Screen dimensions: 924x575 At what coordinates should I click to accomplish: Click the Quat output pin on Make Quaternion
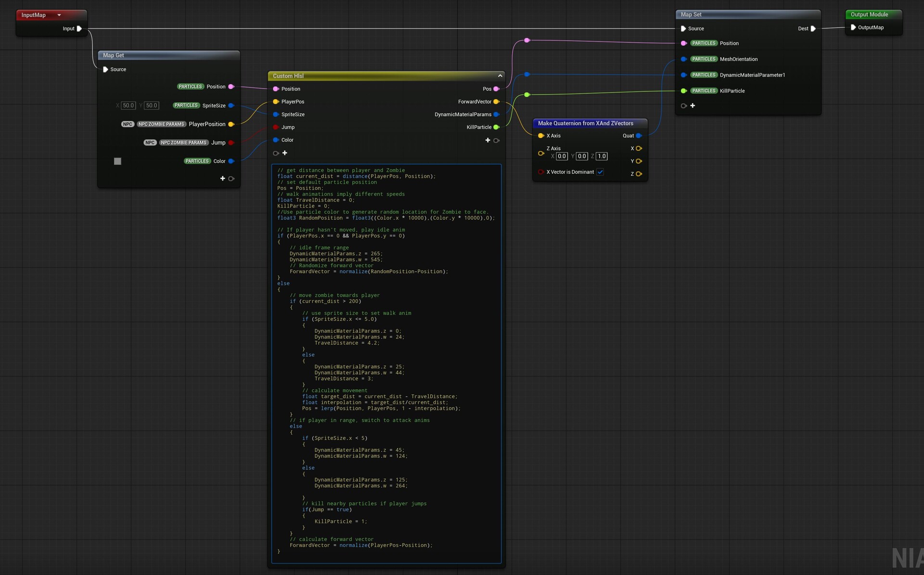(x=639, y=135)
